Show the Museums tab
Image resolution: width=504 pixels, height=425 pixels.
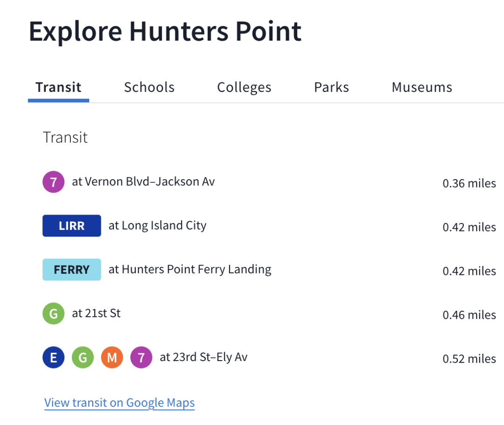tap(422, 87)
